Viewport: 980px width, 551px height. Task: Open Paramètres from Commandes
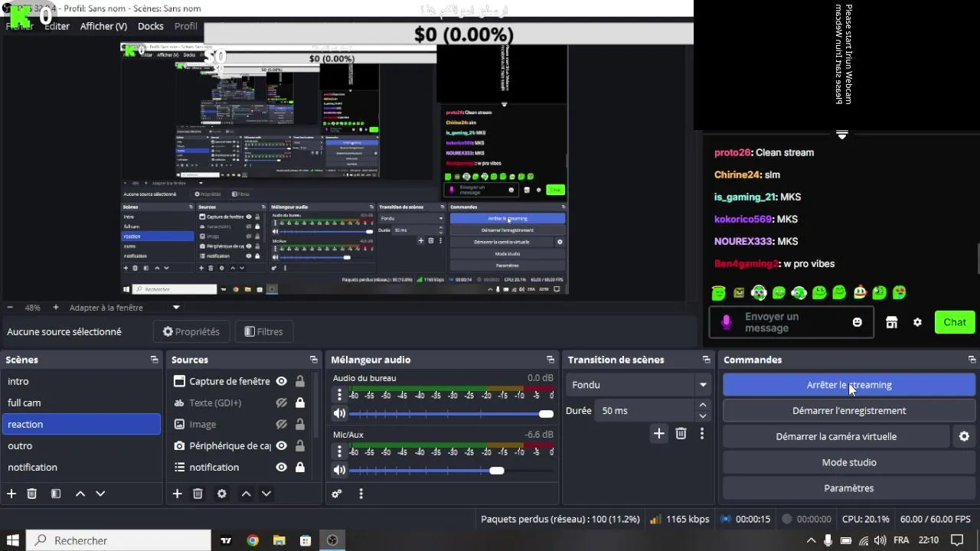[849, 488]
